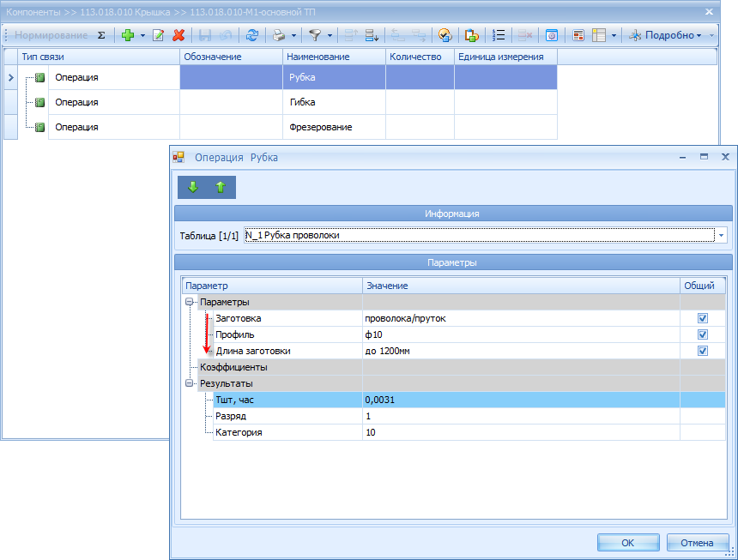Screen dimensions: 738x560
Task: Click the Количество column header
Action: (420, 57)
